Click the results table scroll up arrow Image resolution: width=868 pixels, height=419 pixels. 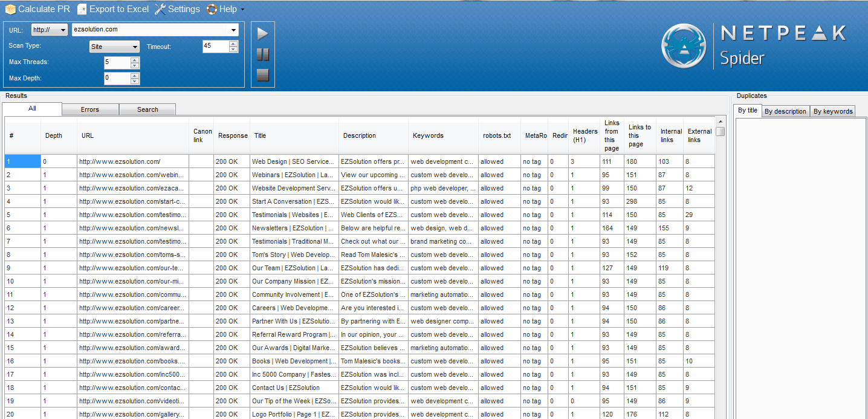click(x=720, y=121)
